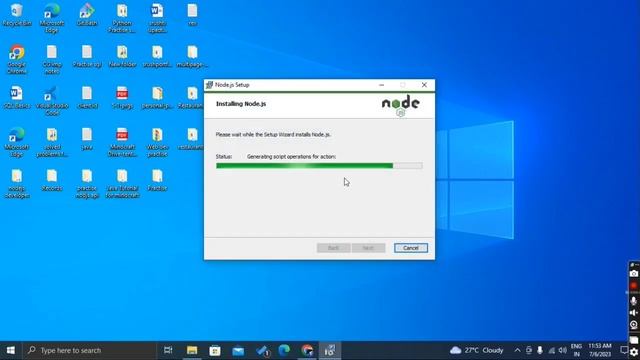Open Microsoft Edge shortcut beside solved problems folder
The height and width of the screenshot is (360, 640).
tap(17, 142)
